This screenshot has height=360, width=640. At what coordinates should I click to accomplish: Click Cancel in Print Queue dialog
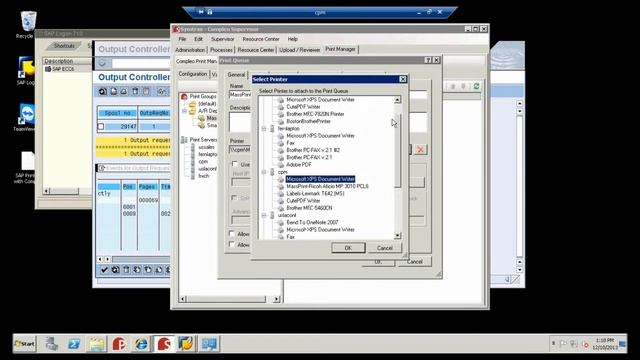[x=414, y=262]
